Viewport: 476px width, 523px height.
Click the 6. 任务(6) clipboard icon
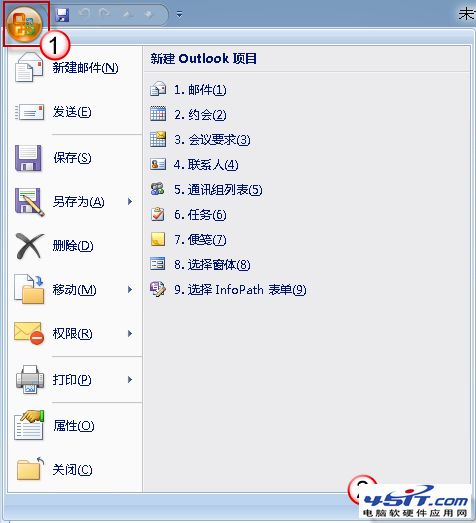[158, 214]
